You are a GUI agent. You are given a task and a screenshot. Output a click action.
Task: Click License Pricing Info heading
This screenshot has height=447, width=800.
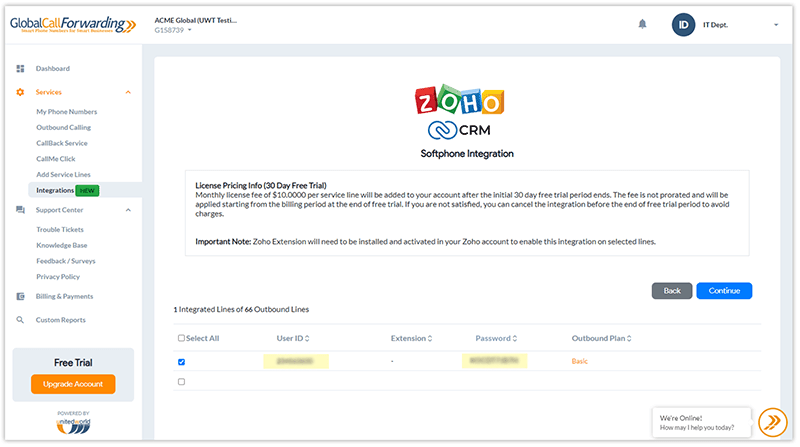click(261, 186)
